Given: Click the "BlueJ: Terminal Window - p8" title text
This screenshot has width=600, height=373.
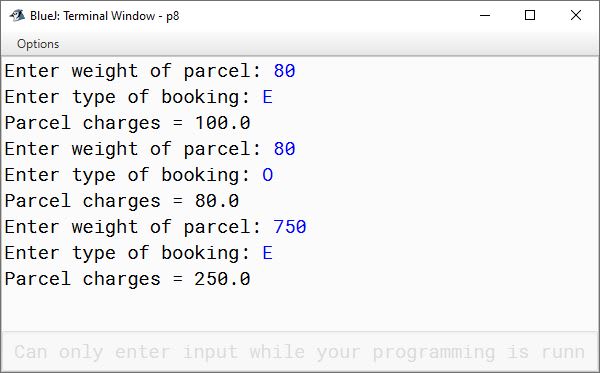Looking at the screenshot, I should 104,16.
